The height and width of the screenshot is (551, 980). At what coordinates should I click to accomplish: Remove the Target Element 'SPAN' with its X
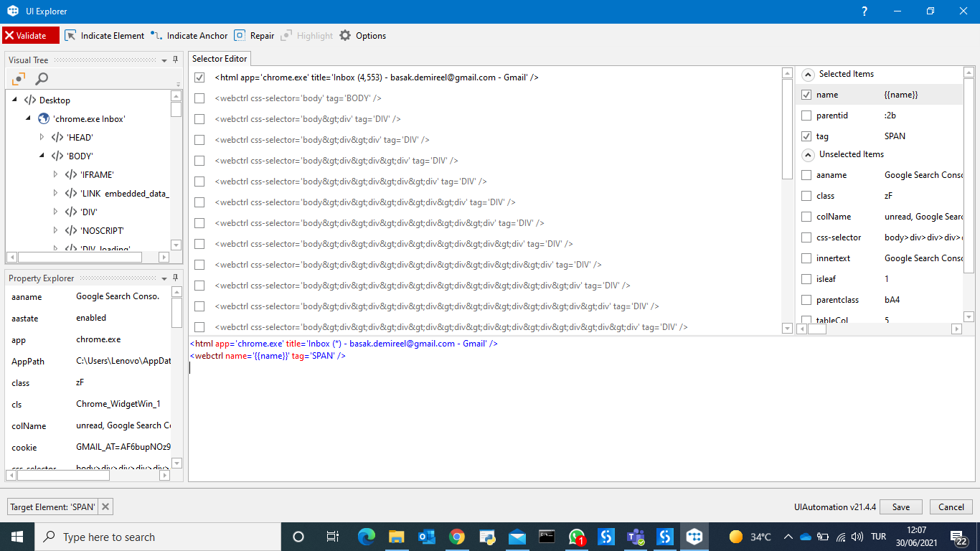(105, 507)
